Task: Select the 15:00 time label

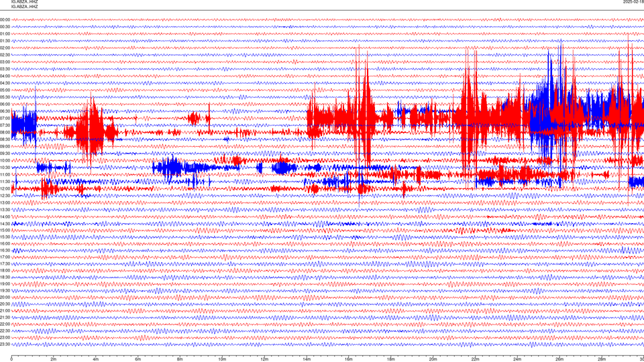Action: click(5, 230)
